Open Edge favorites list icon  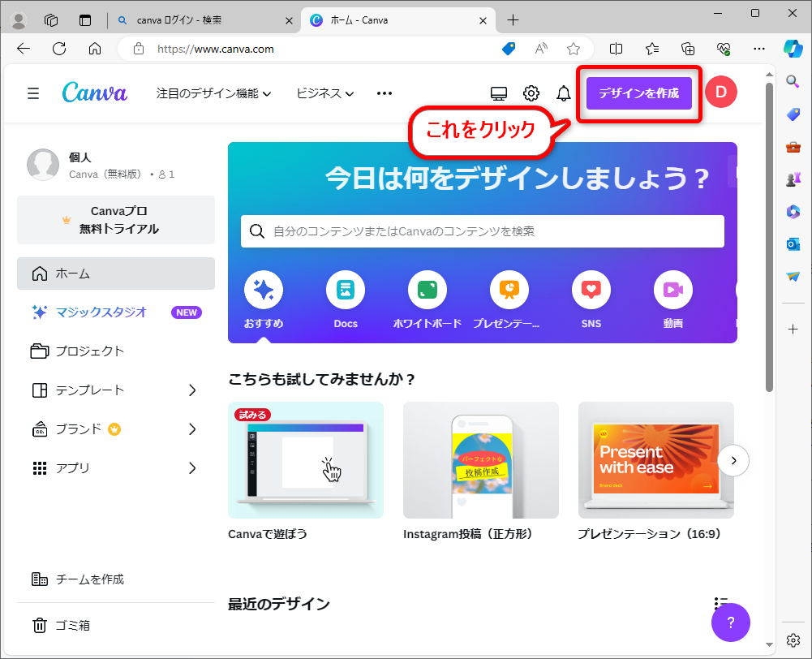tap(652, 49)
